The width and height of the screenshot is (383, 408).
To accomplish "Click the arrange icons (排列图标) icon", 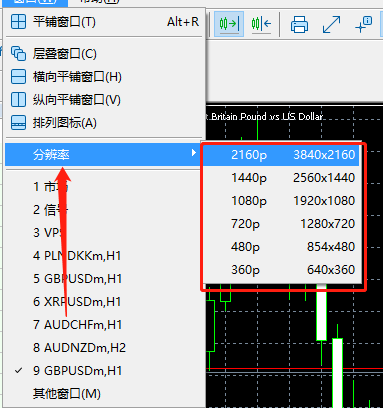I will 18,123.
